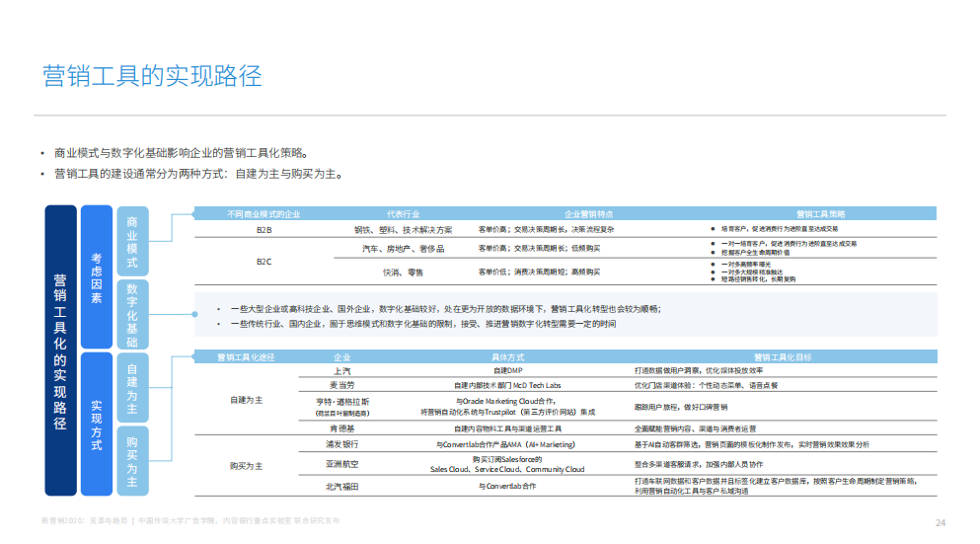This screenshot has height=544, width=980.
Task: Select the dark blue 营销工具化的实现路径 box
Action: coord(60,350)
